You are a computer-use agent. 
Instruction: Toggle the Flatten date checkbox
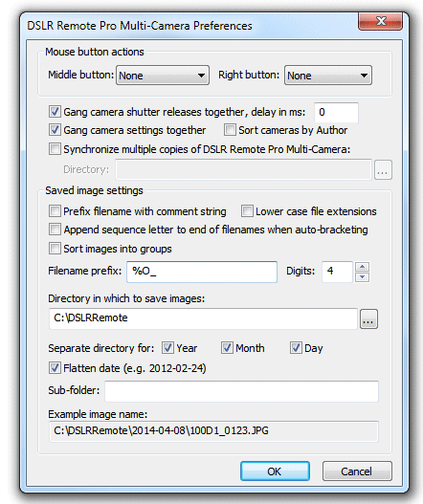click(55, 368)
